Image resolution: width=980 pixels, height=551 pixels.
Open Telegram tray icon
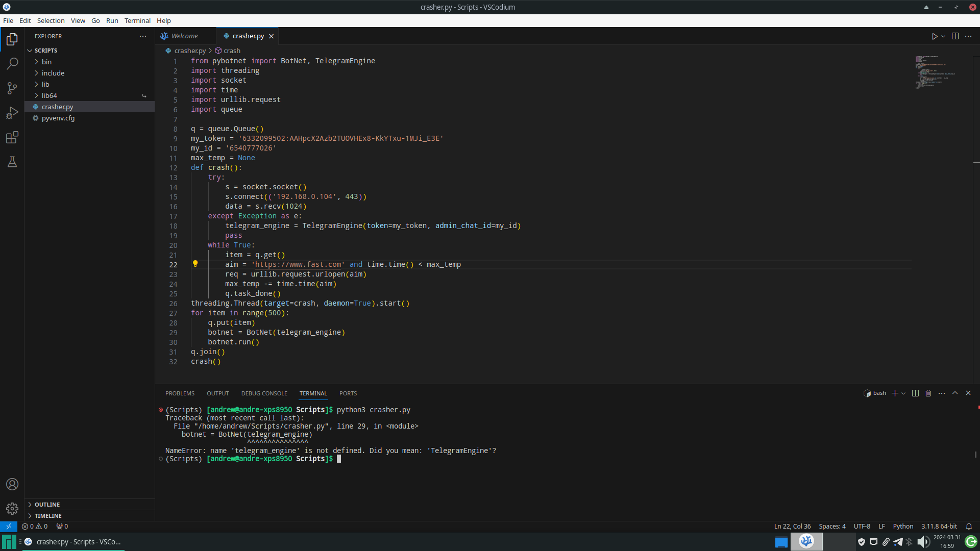[x=898, y=542]
